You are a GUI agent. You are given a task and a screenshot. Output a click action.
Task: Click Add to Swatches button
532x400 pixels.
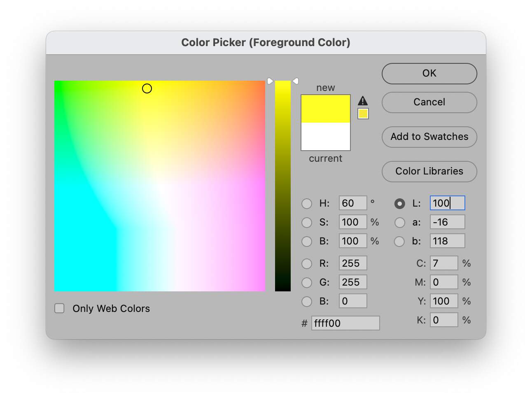tap(429, 137)
